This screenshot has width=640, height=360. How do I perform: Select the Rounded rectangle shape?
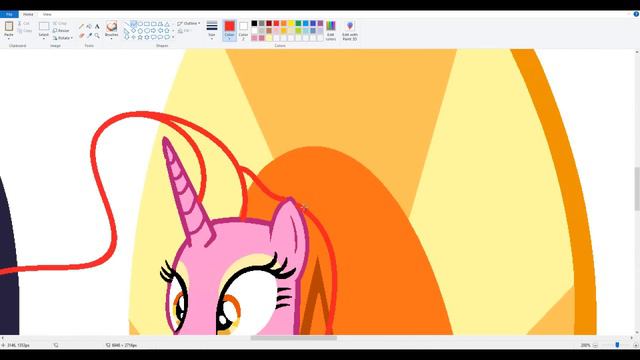click(153, 24)
